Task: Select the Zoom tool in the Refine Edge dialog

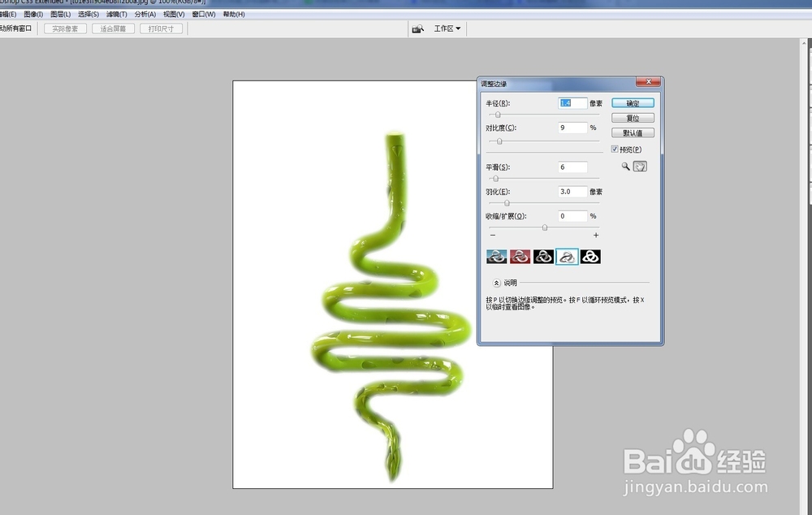Action: [625, 167]
